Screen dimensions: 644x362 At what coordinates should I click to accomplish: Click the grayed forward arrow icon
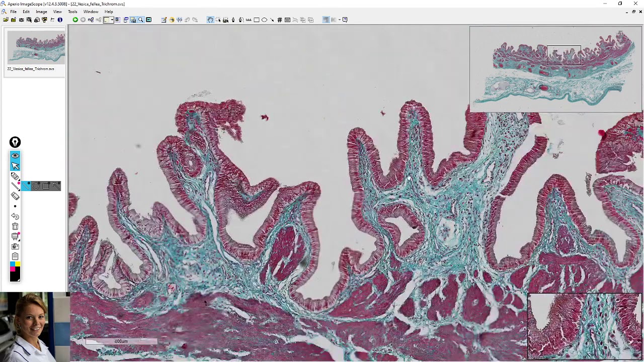click(x=83, y=20)
